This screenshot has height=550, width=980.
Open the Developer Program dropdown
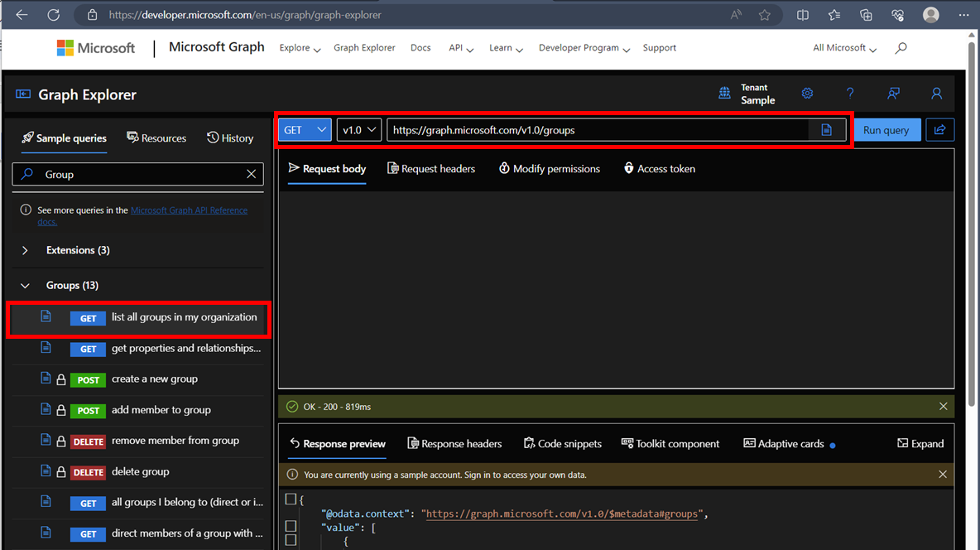pyautogui.click(x=584, y=48)
